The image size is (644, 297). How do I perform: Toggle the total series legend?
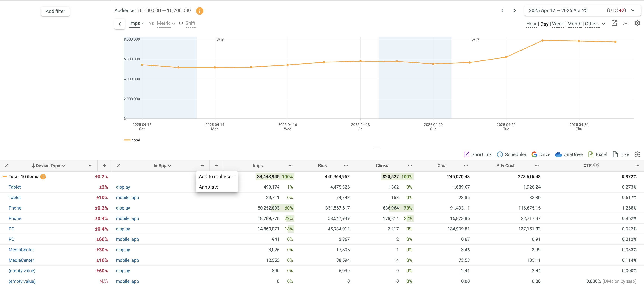tap(132, 140)
